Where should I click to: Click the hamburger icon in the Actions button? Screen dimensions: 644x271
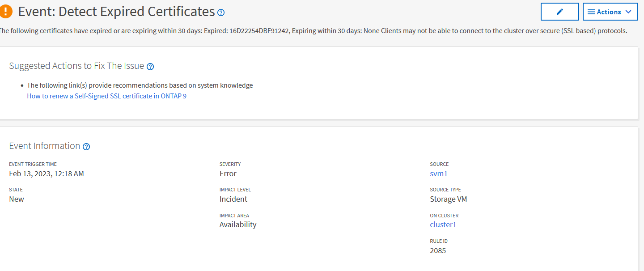[x=591, y=12]
